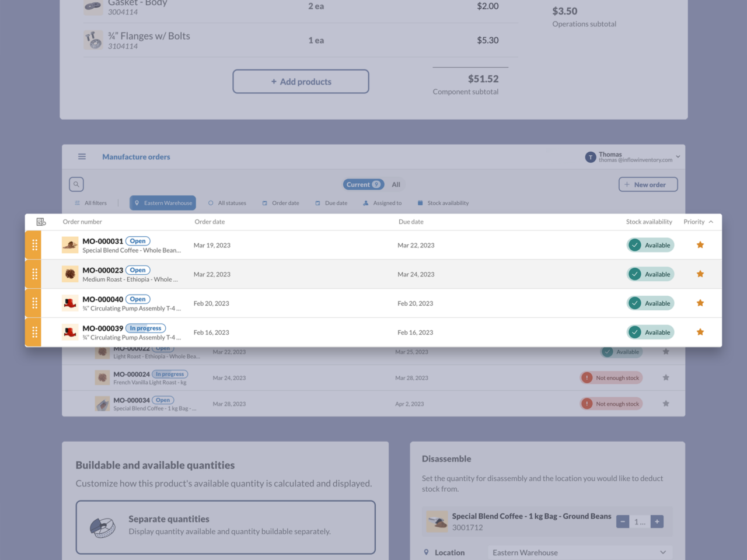Open the Thomas account dropdown

[633, 156]
